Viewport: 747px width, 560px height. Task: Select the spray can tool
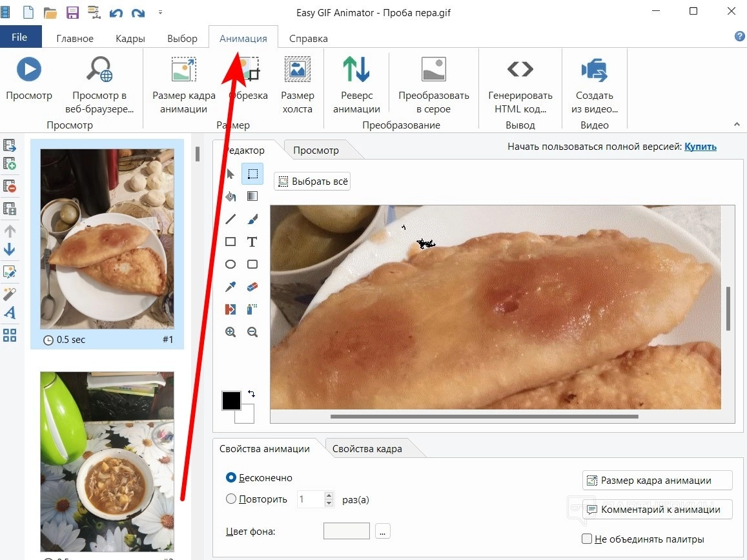(252, 309)
